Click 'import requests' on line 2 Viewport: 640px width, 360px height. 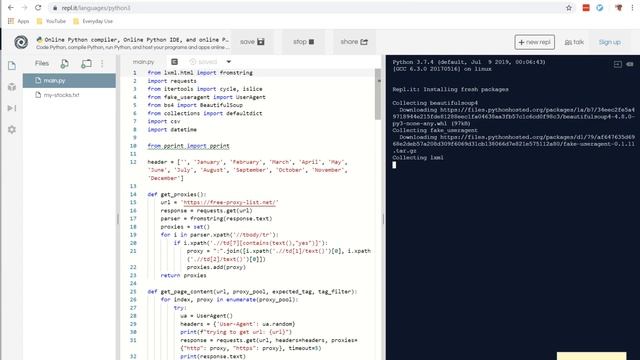(172, 81)
